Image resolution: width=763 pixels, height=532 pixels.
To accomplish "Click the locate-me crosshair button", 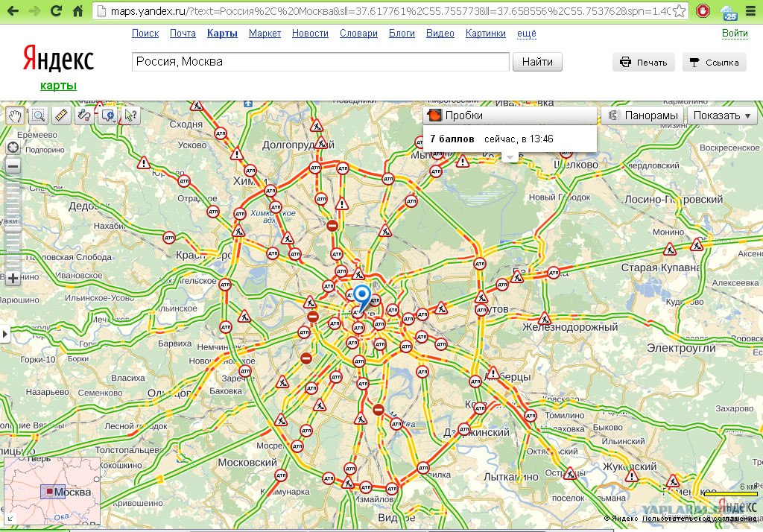I will click(x=13, y=148).
